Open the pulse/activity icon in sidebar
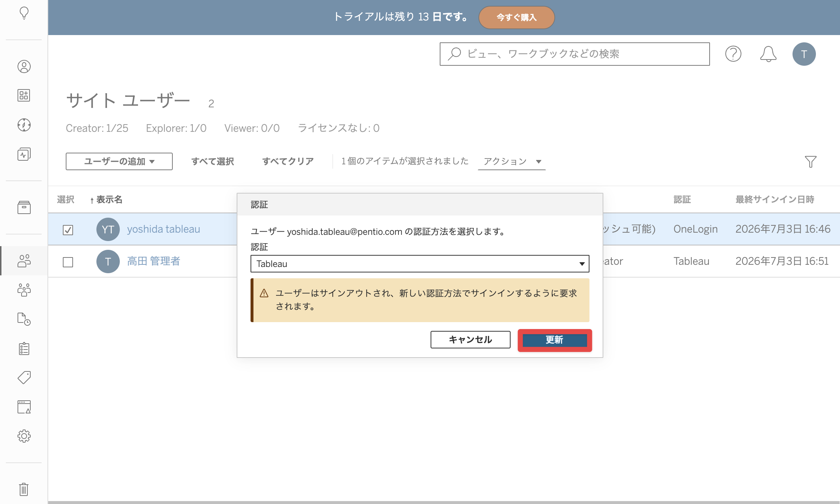The image size is (840, 504). pyautogui.click(x=24, y=154)
